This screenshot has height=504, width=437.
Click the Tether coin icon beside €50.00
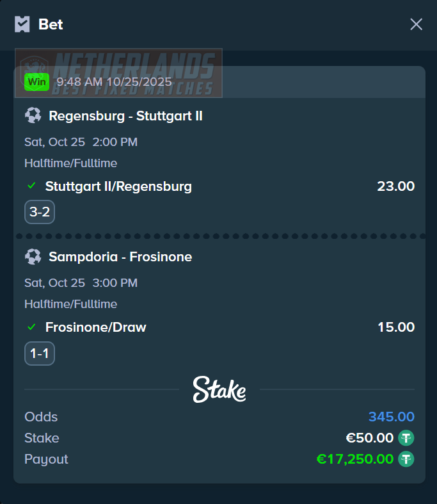click(406, 438)
